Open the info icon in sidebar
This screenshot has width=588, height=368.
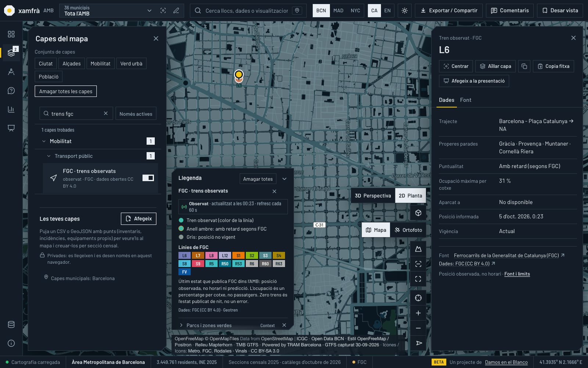[x=11, y=343]
